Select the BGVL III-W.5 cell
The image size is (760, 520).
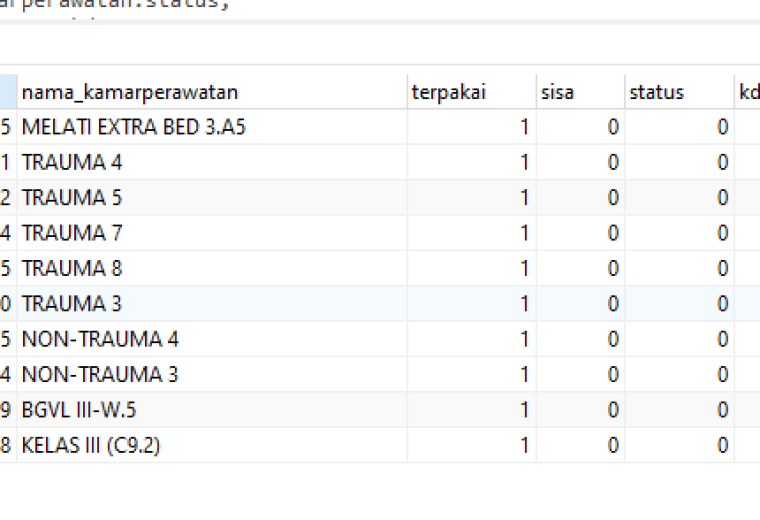click(x=212, y=410)
